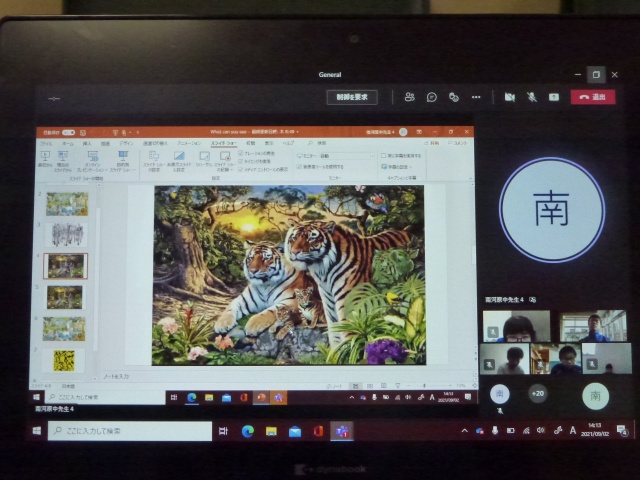Open オンラインプレゼンテーション dropdown
The width and height of the screenshot is (640, 480).
[92, 161]
